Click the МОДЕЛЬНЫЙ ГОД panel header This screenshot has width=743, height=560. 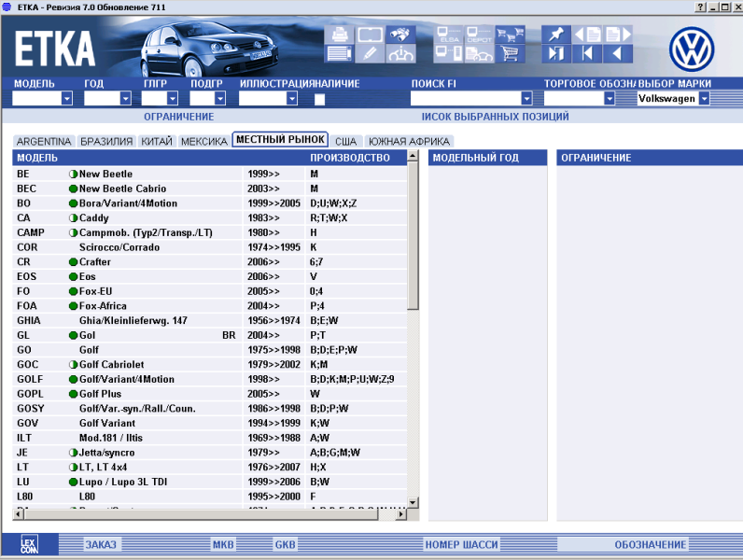(487, 158)
